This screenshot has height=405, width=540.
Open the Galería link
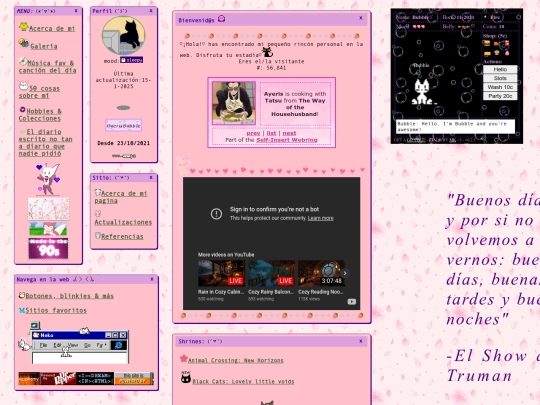44,46
